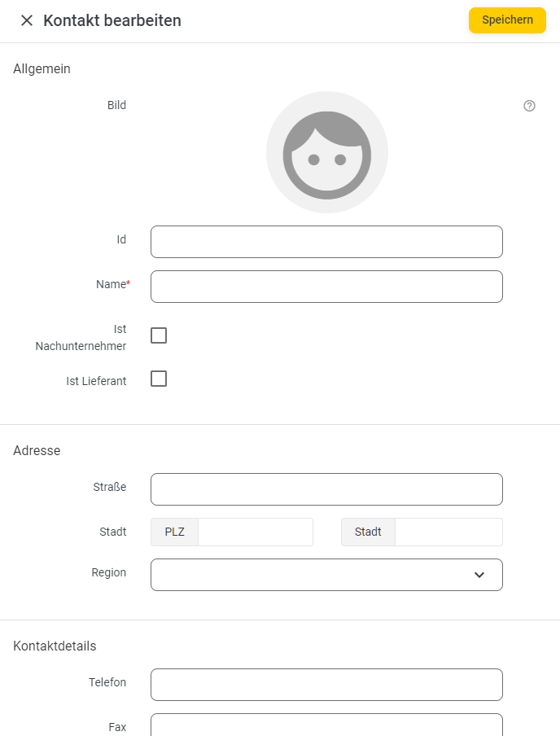560x736 pixels.
Task: Focus the Id input field
Action: click(326, 242)
